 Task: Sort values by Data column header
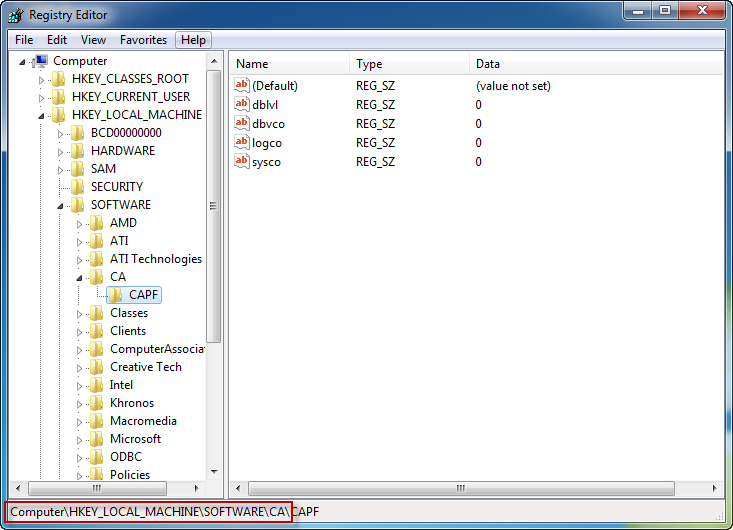pos(596,64)
